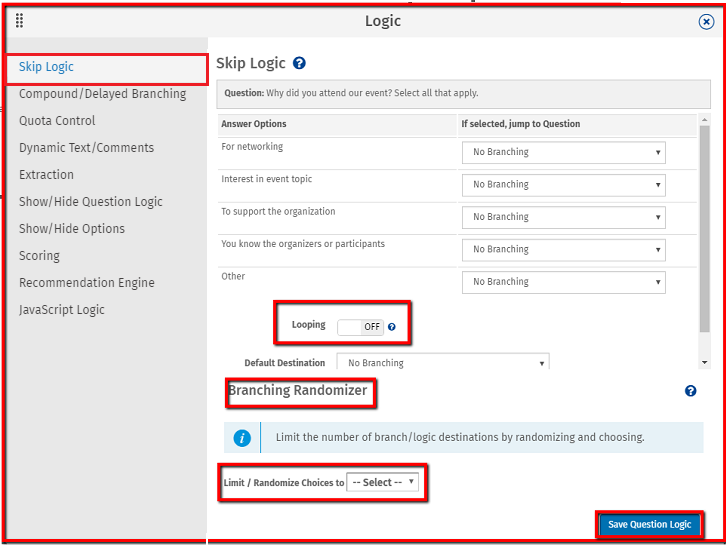The width and height of the screenshot is (727, 545).
Task: Expand the 'Interest in event topic' branching dropdown
Action: (x=563, y=185)
